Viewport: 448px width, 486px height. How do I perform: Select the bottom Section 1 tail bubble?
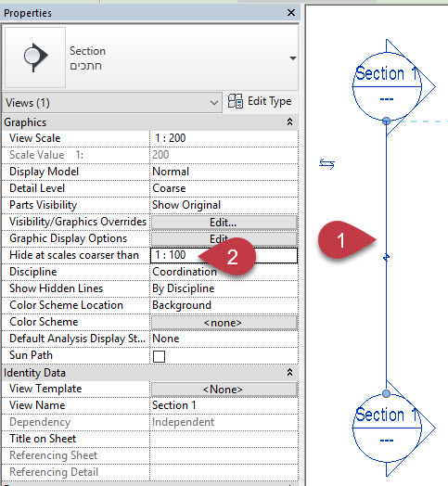[x=387, y=428]
